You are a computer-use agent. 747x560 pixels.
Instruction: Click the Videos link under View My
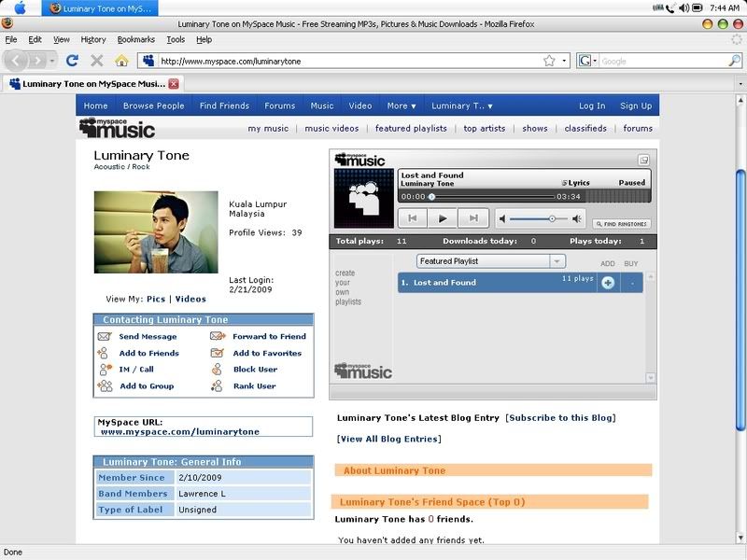[190, 299]
